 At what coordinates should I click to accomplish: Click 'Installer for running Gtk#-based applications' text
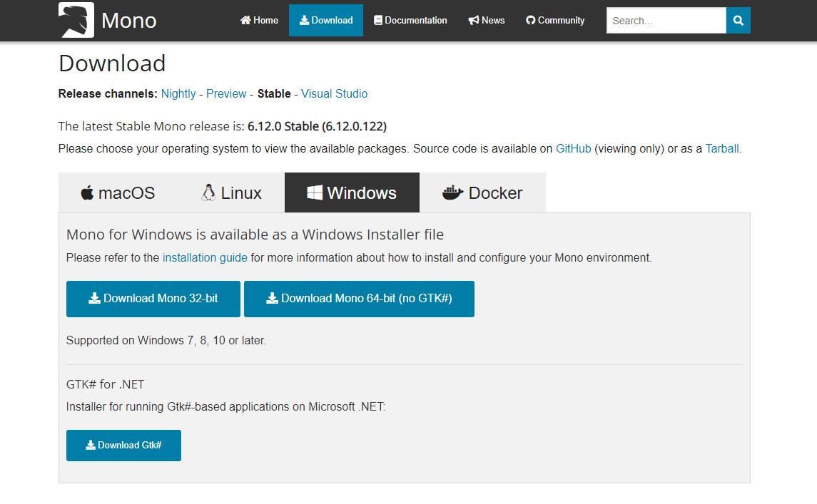[x=225, y=406]
